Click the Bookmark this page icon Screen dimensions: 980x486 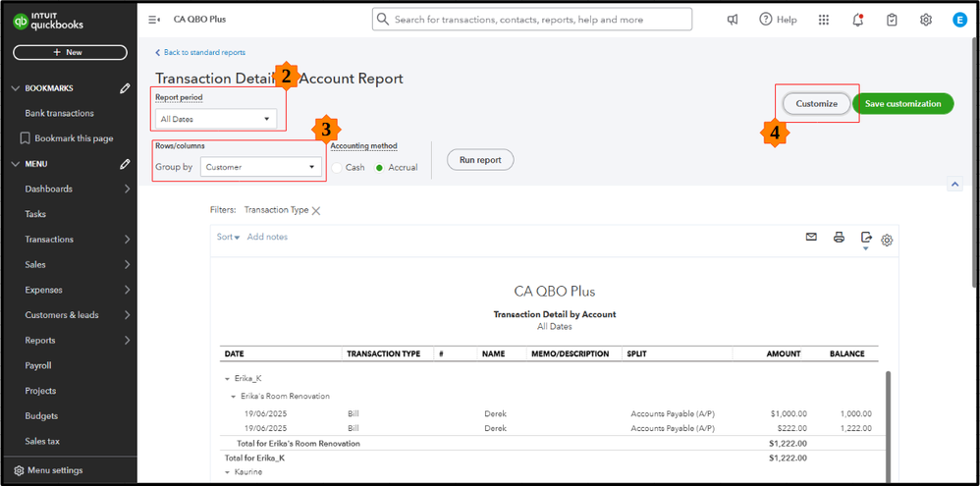pos(25,138)
